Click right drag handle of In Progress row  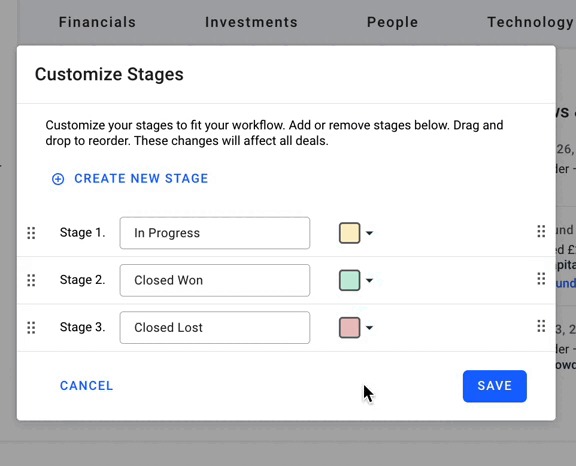point(541,231)
